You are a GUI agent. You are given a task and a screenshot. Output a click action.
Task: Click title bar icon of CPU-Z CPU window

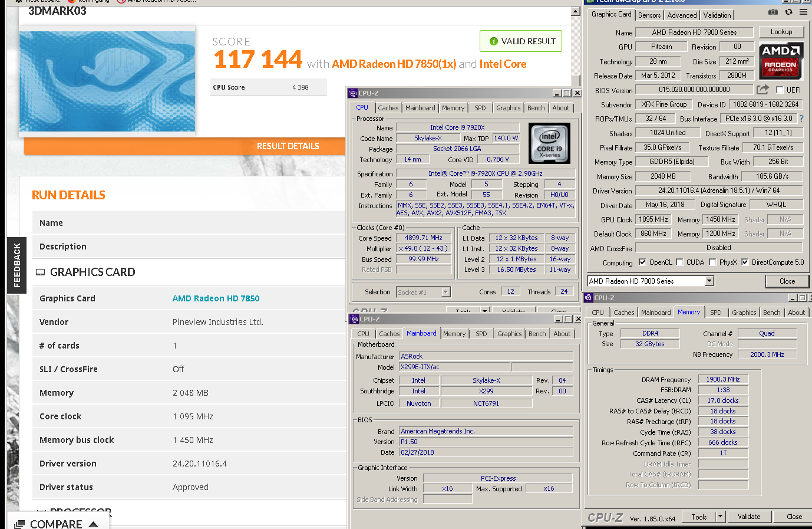353,93
